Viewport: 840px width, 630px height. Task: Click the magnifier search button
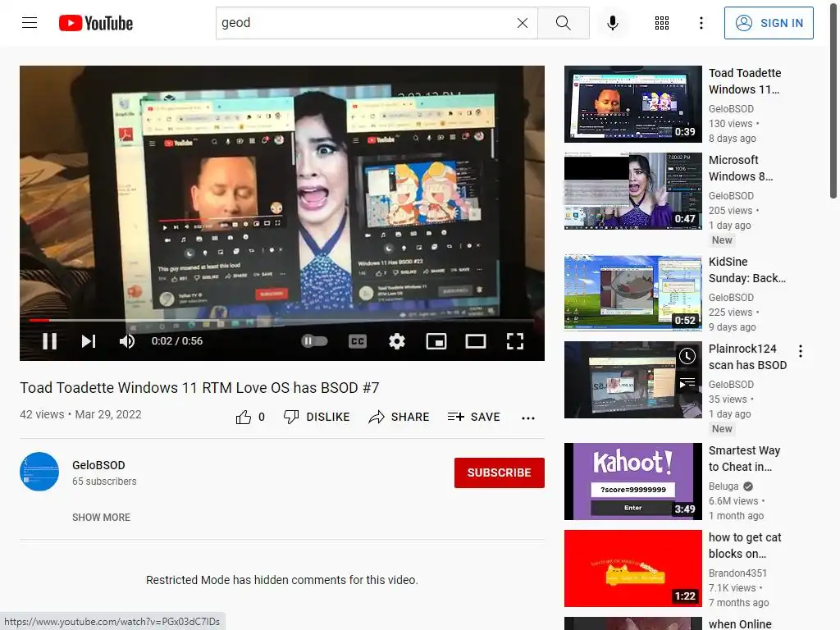563,23
